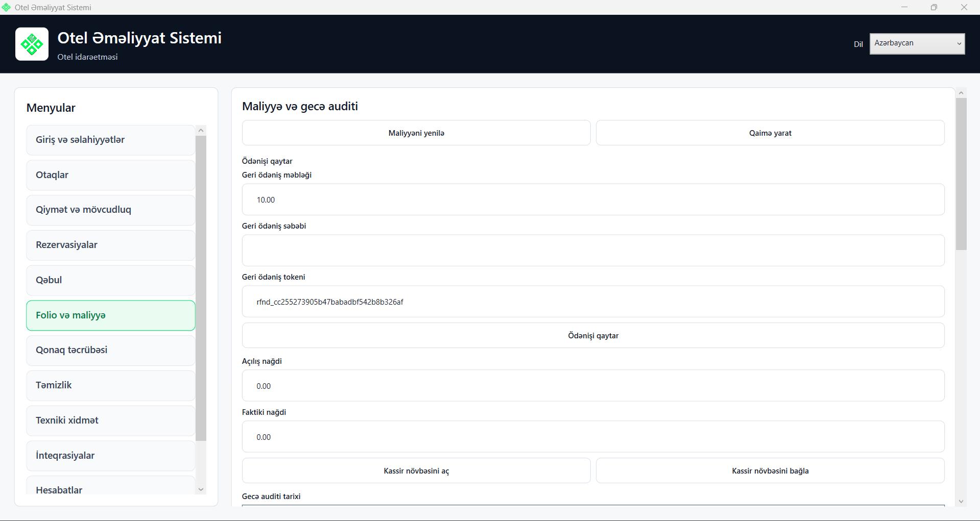The image size is (980, 521).
Task: Minimize the application window
Action: point(904,7)
